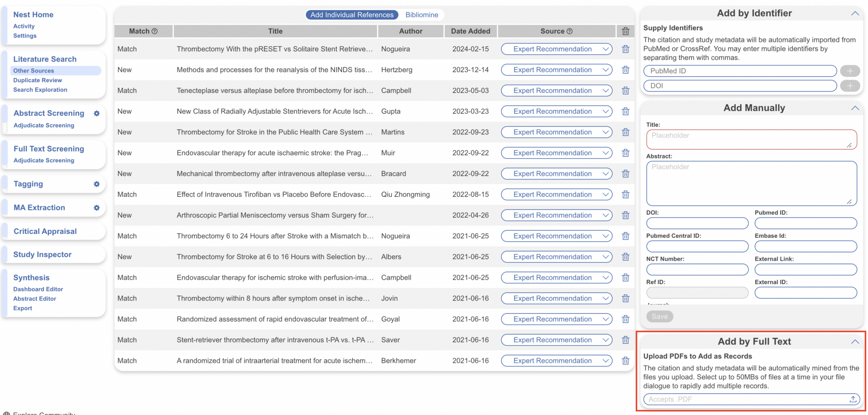Open the Tagging settings gear
The image size is (868, 415).
click(97, 184)
